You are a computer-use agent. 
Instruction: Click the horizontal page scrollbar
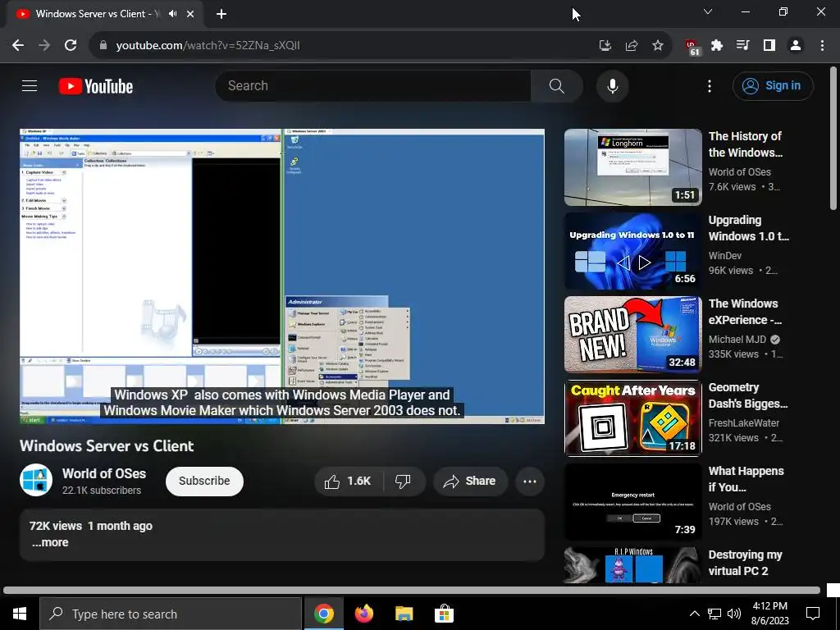pos(412,591)
